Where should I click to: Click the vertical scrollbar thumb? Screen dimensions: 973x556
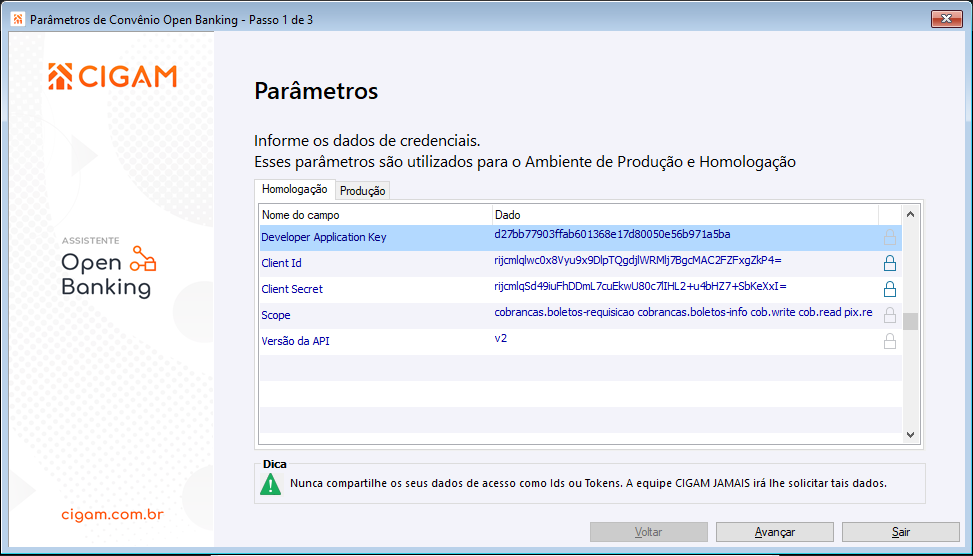[x=910, y=321]
